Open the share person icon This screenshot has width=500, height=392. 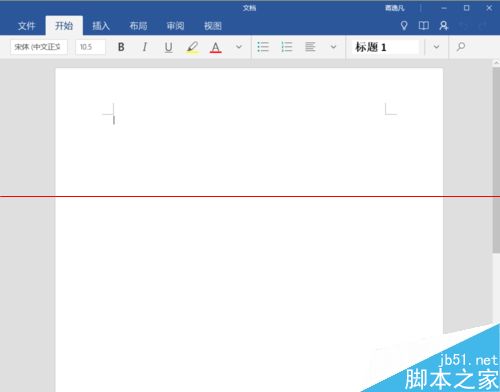click(444, 26)
